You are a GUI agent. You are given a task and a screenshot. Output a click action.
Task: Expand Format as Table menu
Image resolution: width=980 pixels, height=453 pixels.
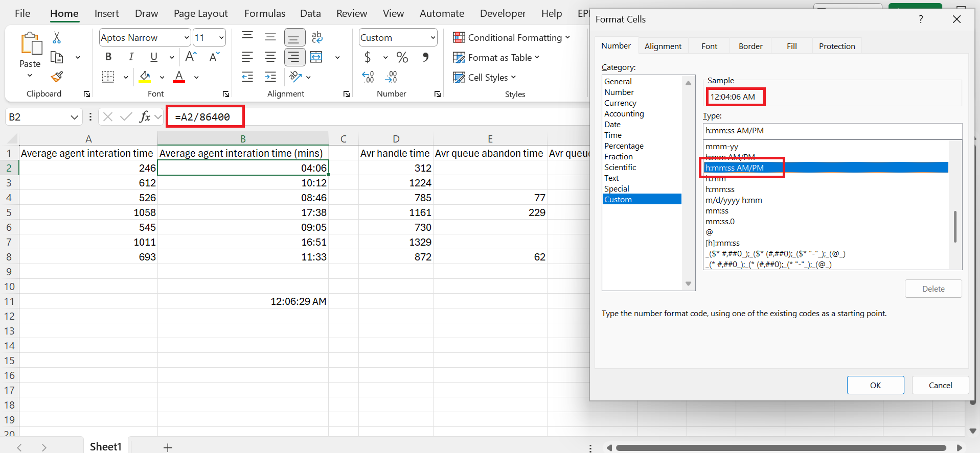[x=496, y=57]
